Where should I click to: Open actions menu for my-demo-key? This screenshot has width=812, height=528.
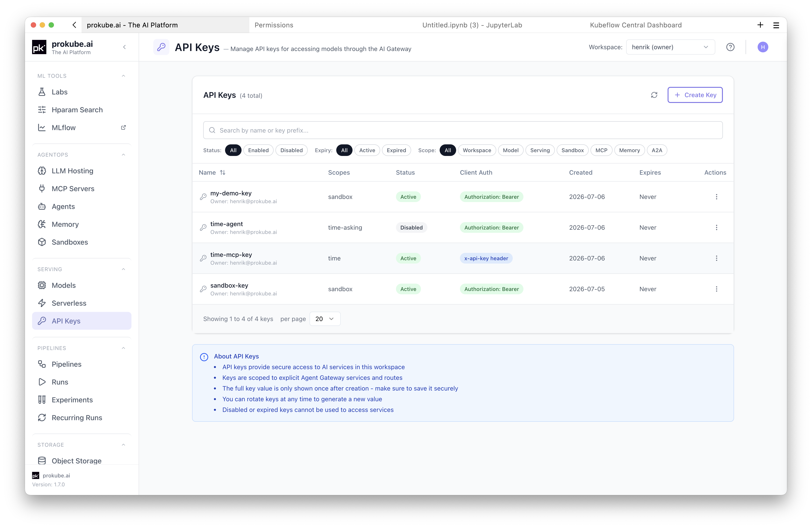pyautogui.click(x=716, y=197)
